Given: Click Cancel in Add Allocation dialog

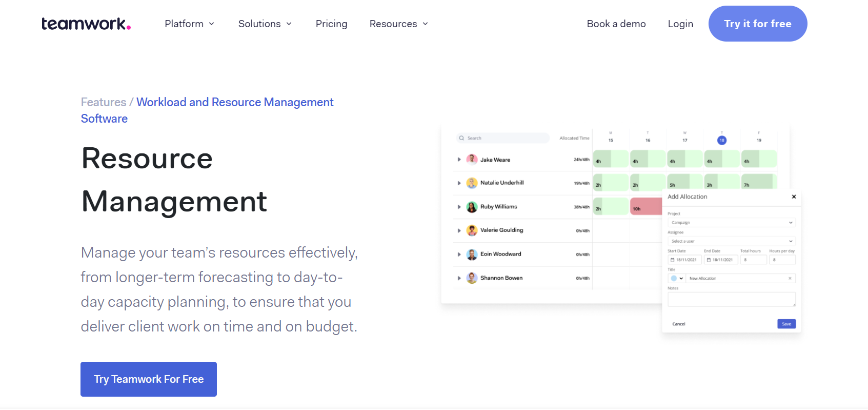Looking at the screenshot, I should pyautogui.click(x=679, y=324).
